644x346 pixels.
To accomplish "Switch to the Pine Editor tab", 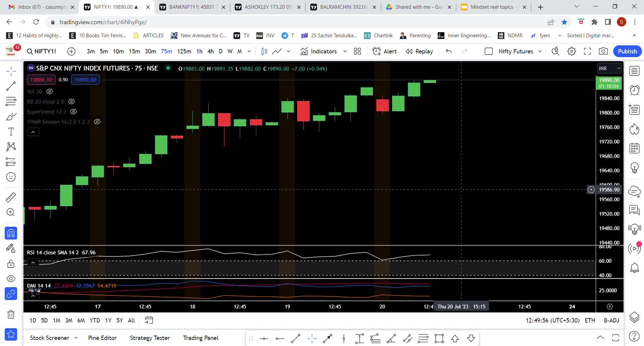I will click(102, 338).
